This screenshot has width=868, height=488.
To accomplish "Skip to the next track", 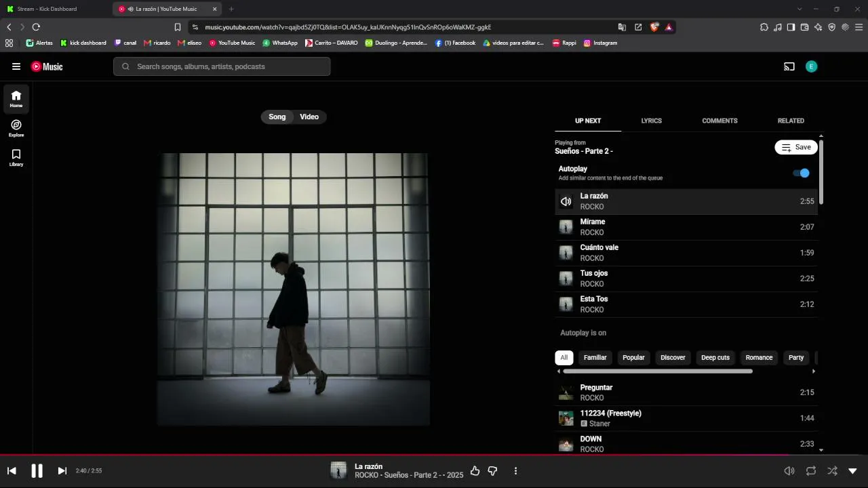I will 62,471.
